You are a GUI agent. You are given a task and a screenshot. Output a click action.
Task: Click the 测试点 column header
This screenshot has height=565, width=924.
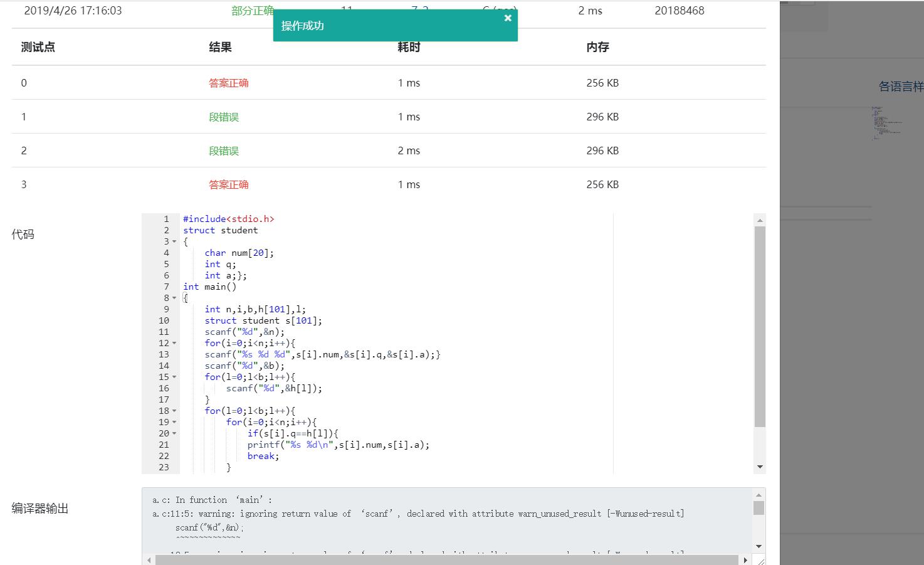(x=38, y=47)
